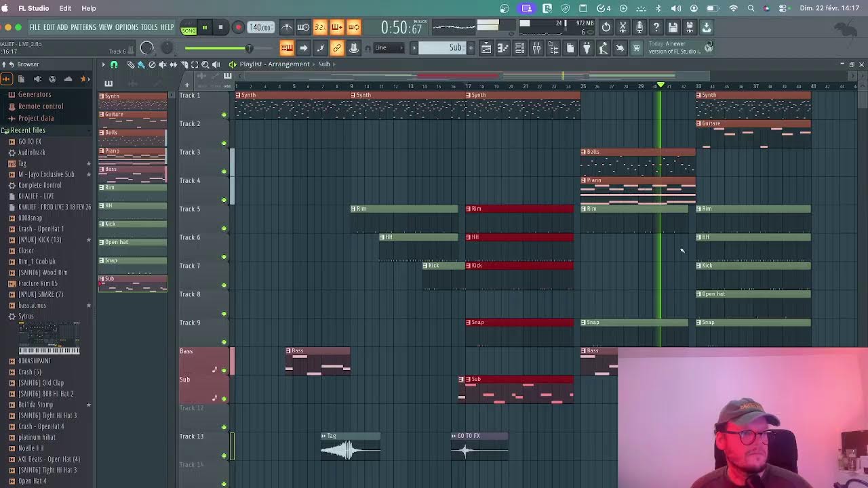Toggle typing keyboard to piano icon
The width and height of the screenshot is (868, 488).
tap(286, 47)
